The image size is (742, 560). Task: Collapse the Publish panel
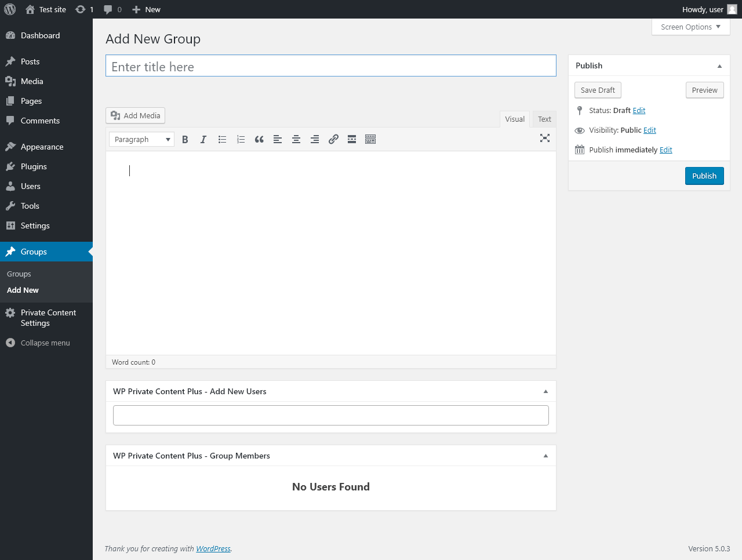719,66
